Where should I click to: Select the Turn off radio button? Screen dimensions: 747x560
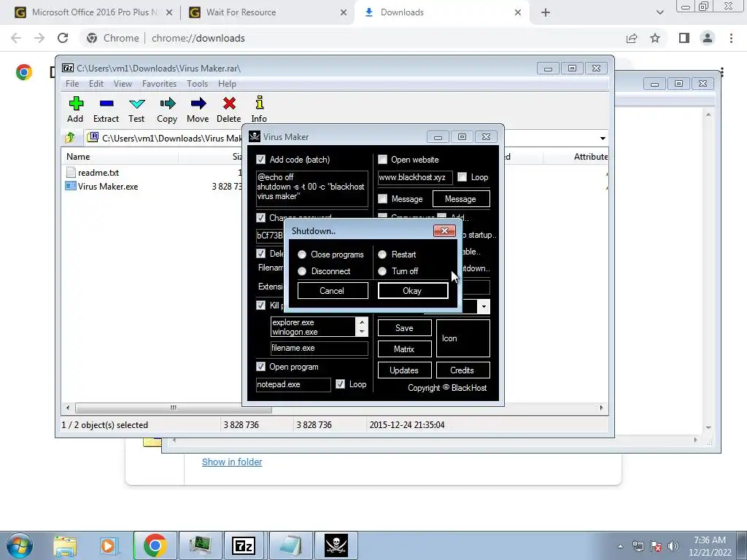382,271
